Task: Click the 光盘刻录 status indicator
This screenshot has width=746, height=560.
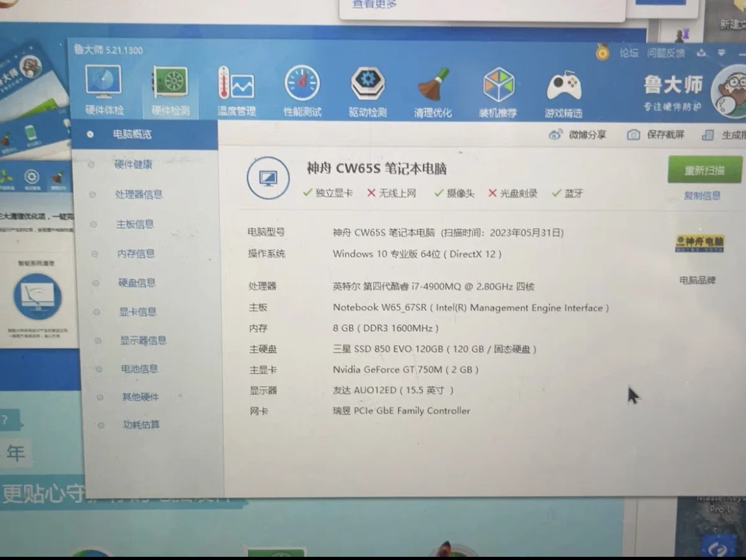Action: tap(513, 193)
